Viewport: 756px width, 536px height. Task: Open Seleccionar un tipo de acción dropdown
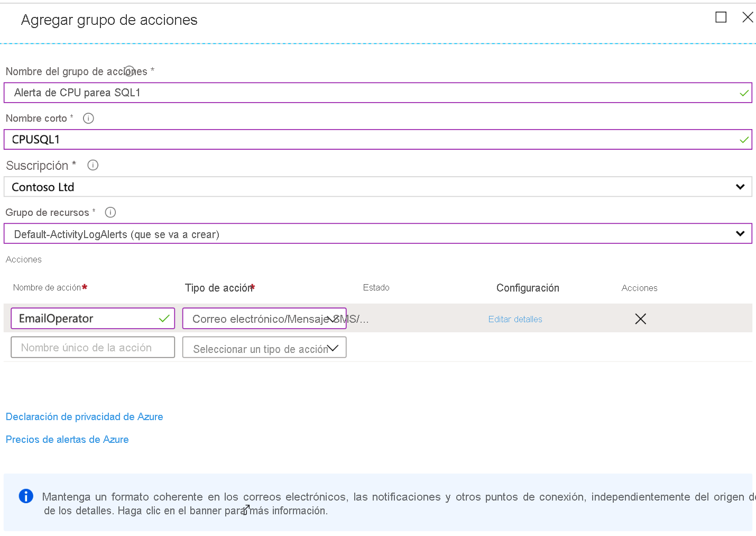tap(264, 348)
